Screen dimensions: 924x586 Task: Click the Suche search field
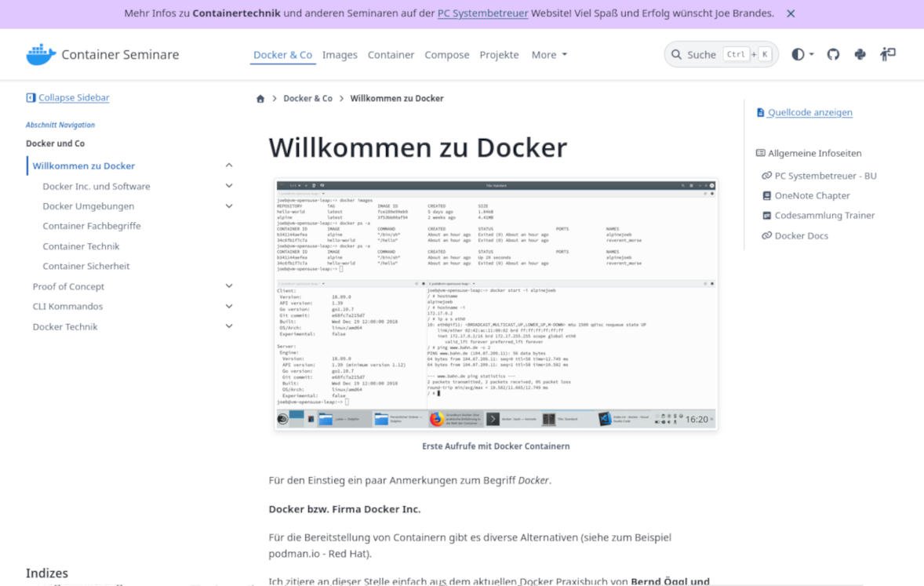(721, 54)
